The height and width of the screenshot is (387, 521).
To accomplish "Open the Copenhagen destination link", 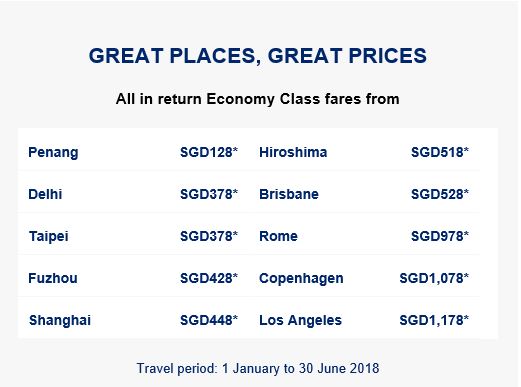I will pos(301,279).
